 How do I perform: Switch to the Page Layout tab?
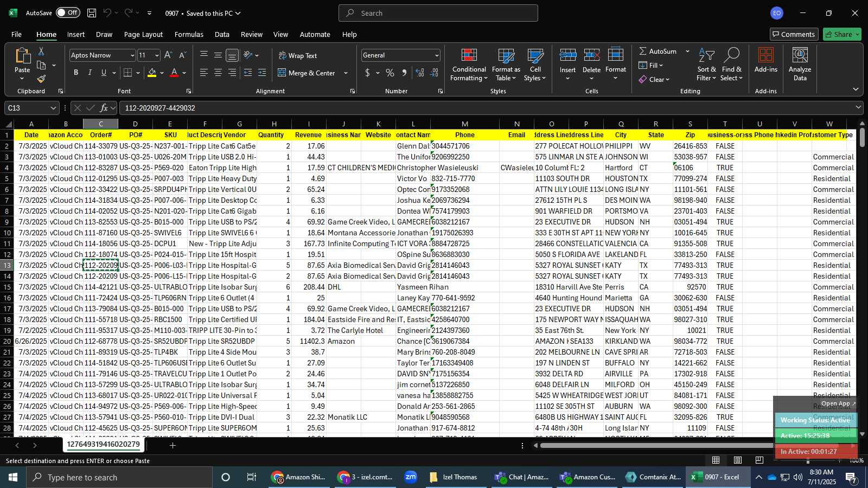pyautogui.click(x=143, y=34)
